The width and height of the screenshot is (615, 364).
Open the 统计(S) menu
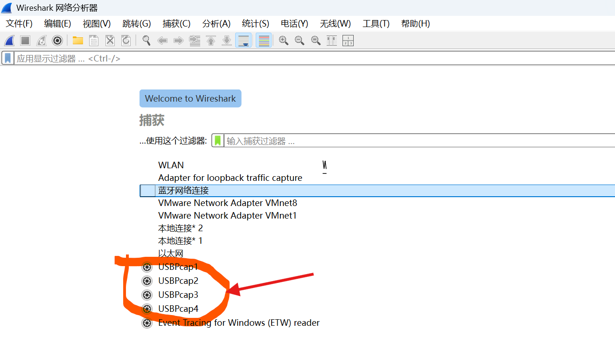click(x=256, y=23)
